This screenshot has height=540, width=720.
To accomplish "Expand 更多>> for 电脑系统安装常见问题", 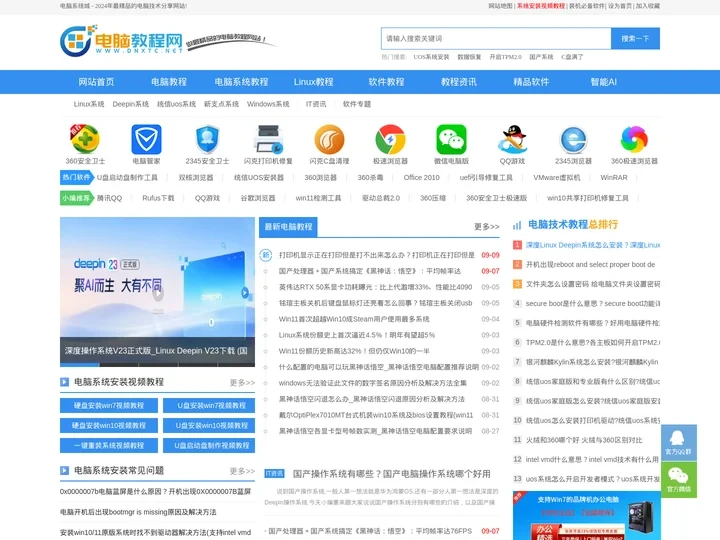I will tap(242, 471).
